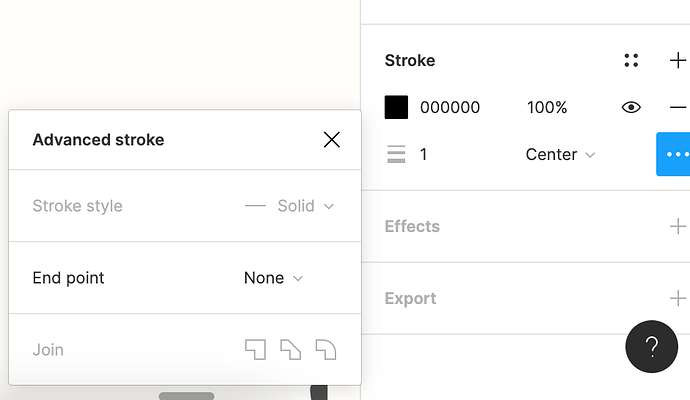Open the End point None dropdown
Viewport: 690px width, 400px height.
point(273,278)
